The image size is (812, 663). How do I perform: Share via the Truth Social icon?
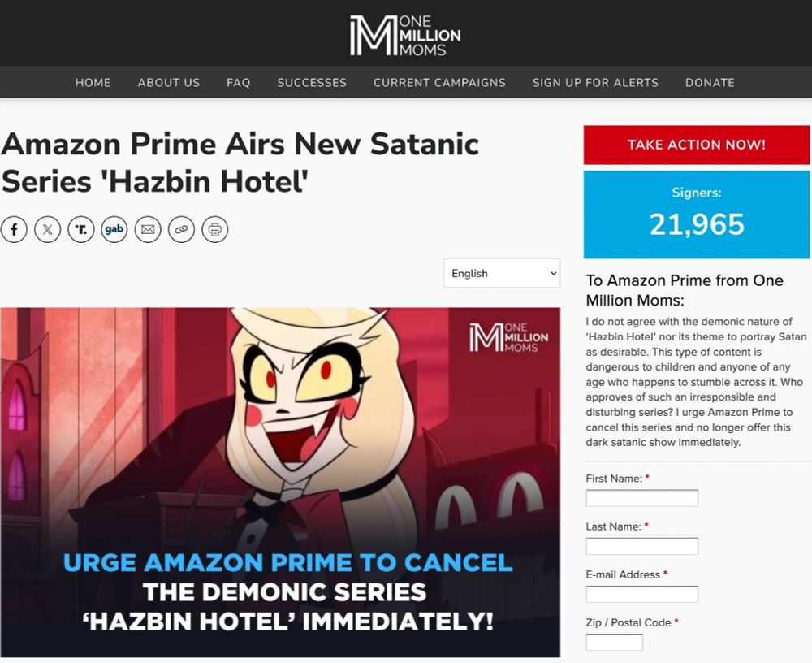(x=80, y=229)
